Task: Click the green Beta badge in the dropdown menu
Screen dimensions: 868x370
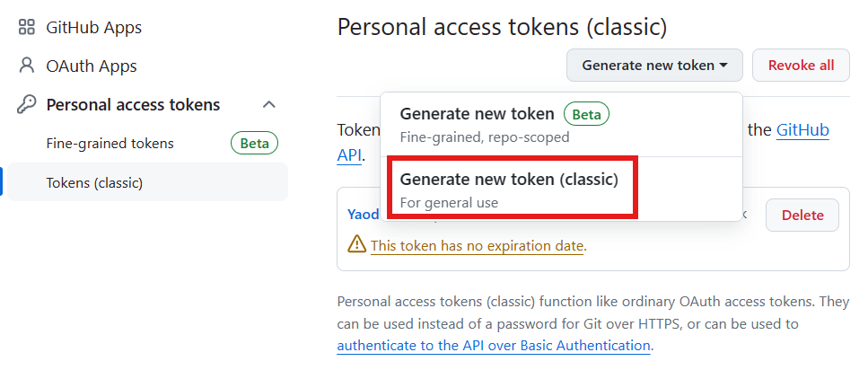Action: tap(586, 114)
